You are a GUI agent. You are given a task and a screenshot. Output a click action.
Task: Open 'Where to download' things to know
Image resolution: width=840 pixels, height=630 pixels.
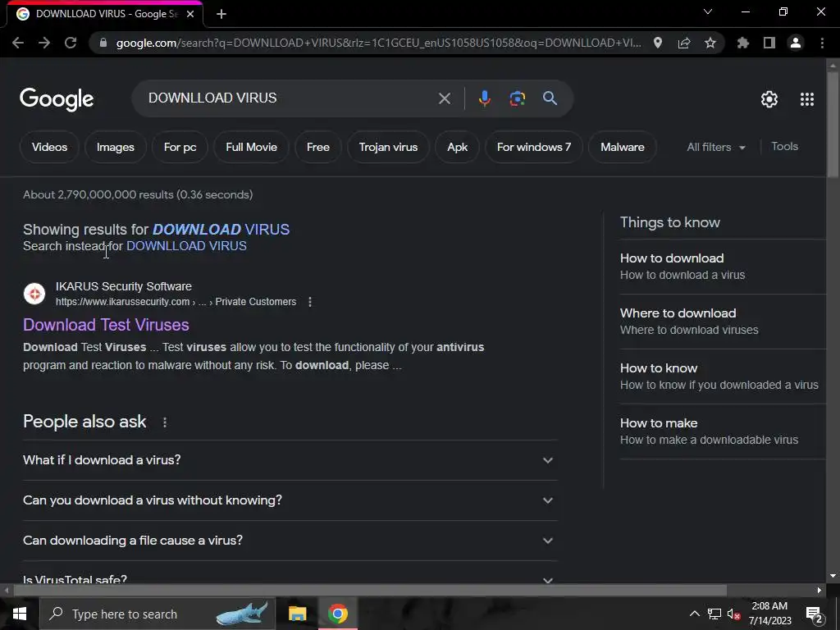[x=723, y=322]
